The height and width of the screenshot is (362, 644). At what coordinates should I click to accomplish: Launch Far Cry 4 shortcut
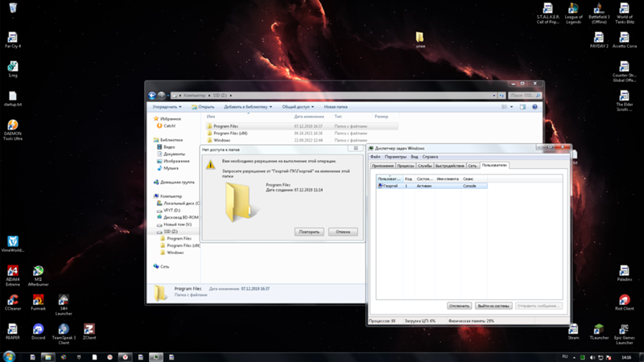coord(13,39)
